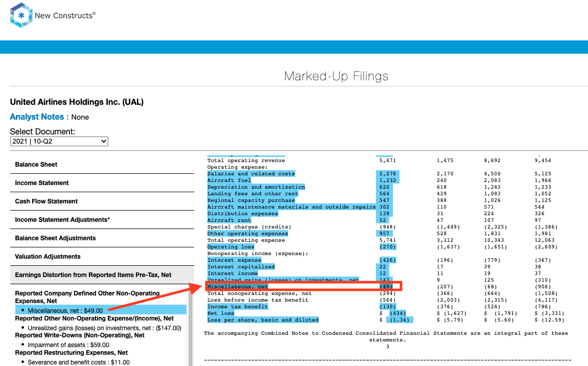Select Impairment of assets $59.00 item
Screen dimensions: 588x366
[x=68, y=345]
